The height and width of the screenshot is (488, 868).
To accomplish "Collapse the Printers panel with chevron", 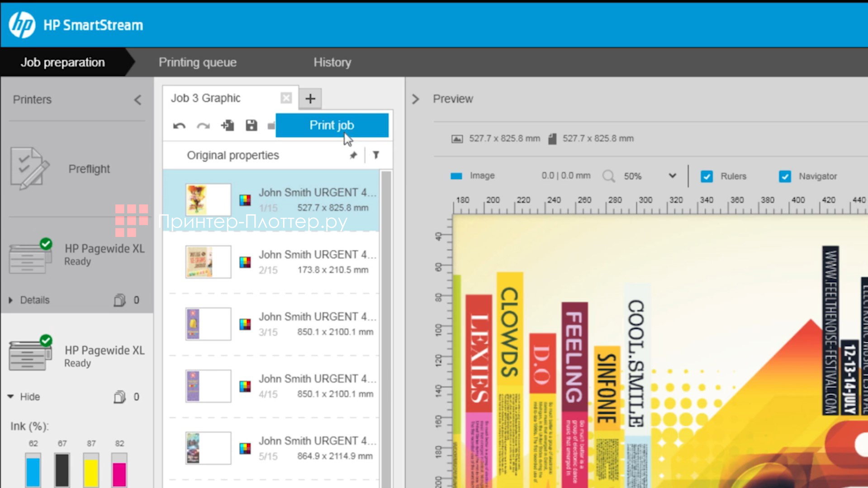I will pyautogui.click(x=138, y=100).
